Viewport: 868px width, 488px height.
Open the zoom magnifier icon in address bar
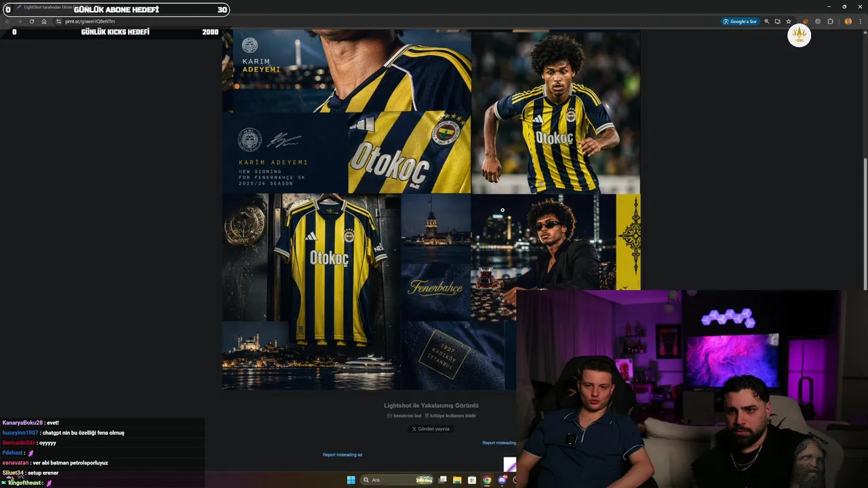(x=767, y=22)
